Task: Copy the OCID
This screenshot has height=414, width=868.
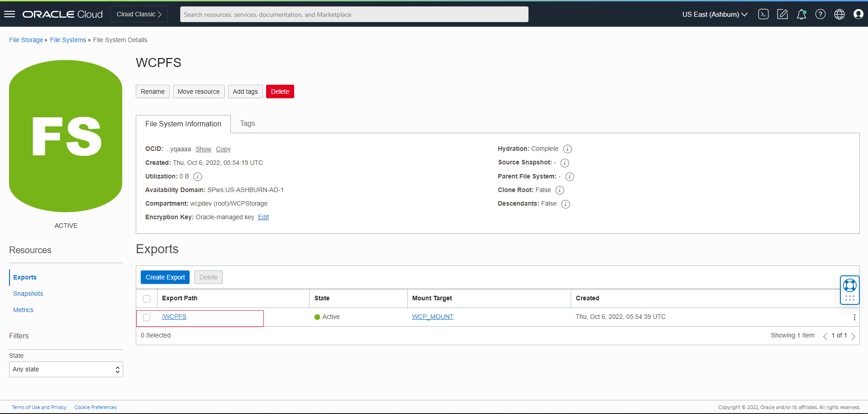Action: [x=223, y=149]
